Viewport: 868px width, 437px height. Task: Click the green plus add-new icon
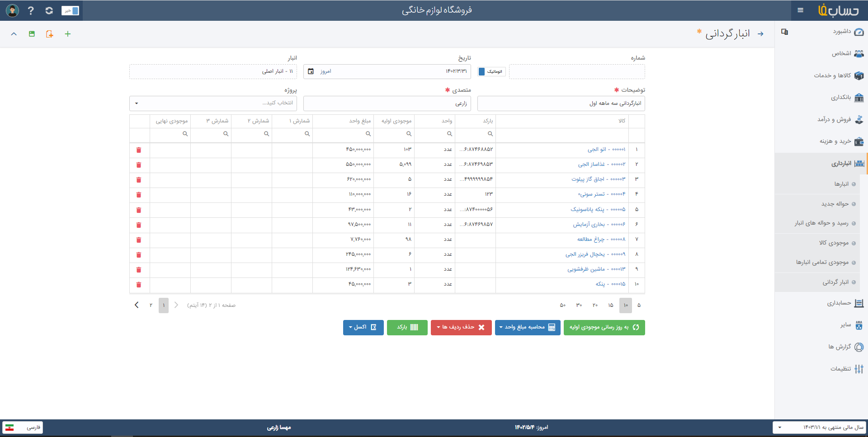68,34
